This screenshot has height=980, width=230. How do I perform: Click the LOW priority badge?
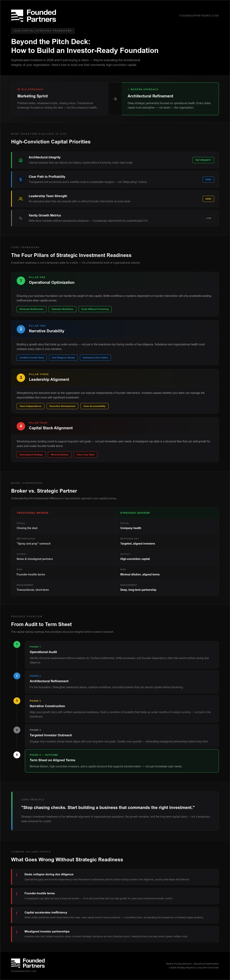point(208,218)
